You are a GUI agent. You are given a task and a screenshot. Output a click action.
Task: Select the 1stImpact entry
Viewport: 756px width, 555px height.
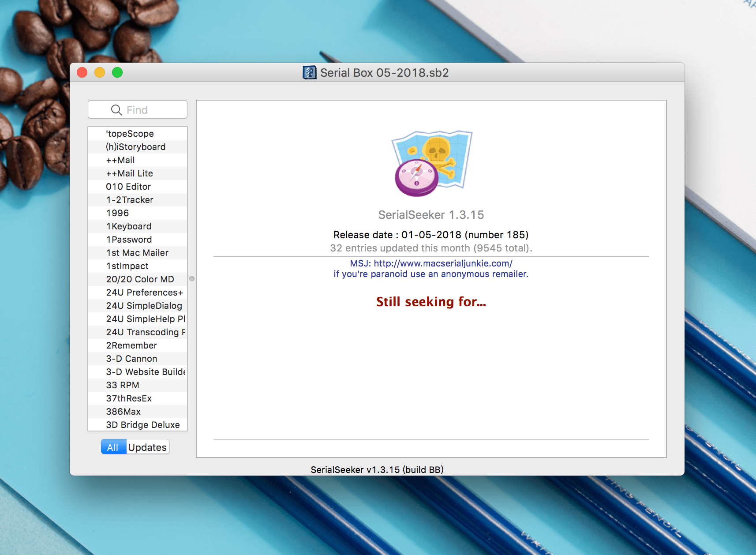coord(138,266)
